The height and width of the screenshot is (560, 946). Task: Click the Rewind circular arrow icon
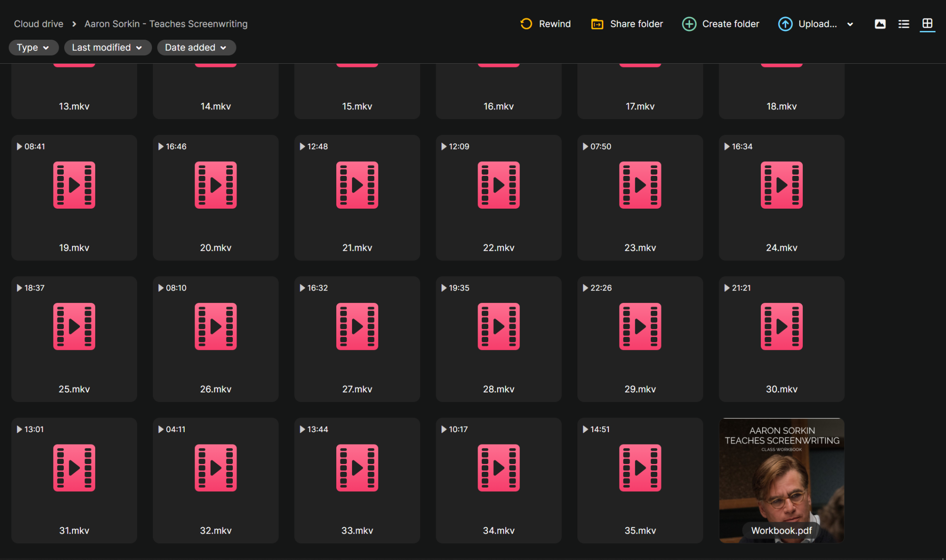[x=526, y=24]
